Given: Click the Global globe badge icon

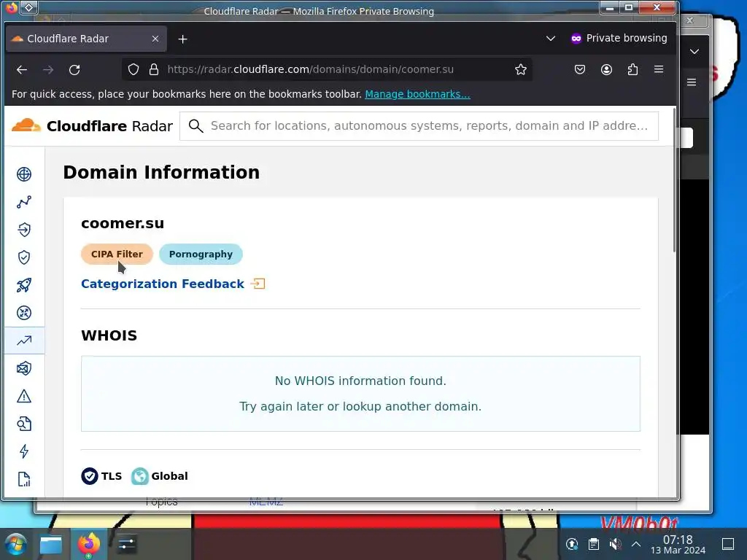Looking at the screenshot, I should click(x=140, y=475).
